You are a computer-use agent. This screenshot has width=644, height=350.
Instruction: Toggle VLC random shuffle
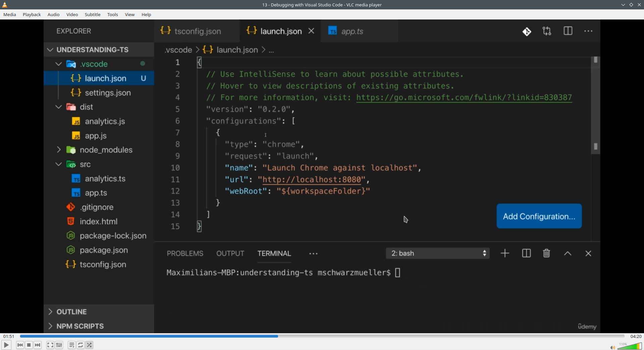point(90,345)
